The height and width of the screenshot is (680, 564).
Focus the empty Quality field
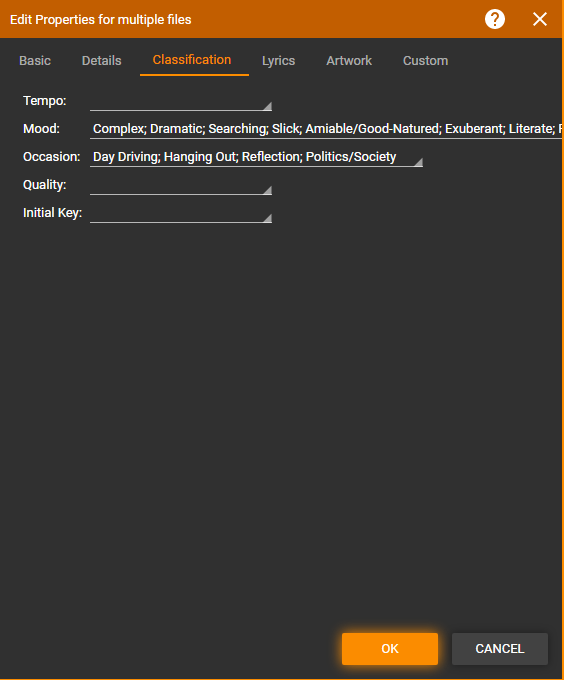[176, 185]
